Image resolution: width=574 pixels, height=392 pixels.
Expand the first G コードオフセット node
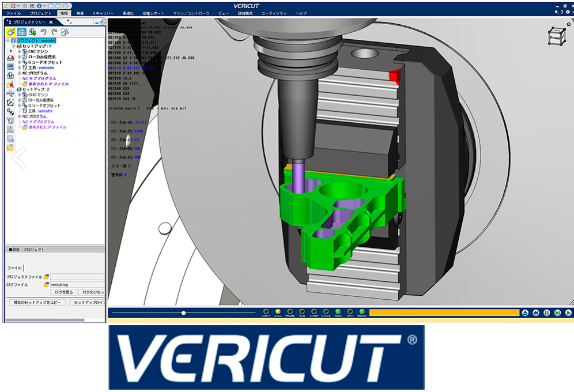pyautogui.click(x=20, y=62)
